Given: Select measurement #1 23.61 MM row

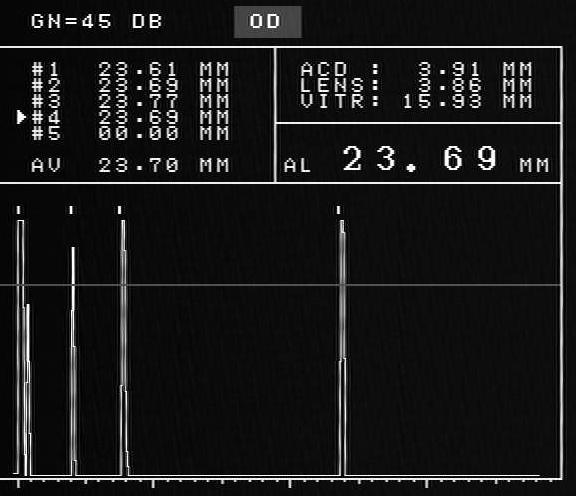Looking at the screenshot, I should pos(130,69).
